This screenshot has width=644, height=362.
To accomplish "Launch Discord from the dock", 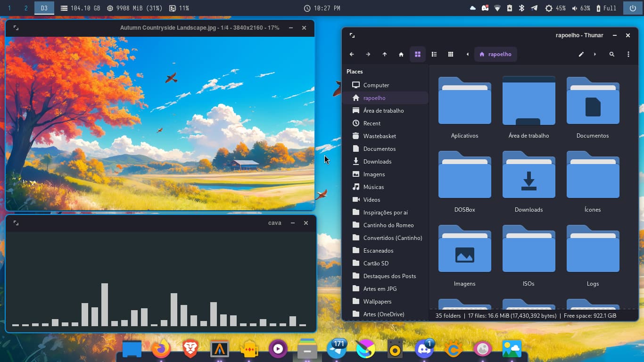I will pyautogui.click(x=423, y=349).
